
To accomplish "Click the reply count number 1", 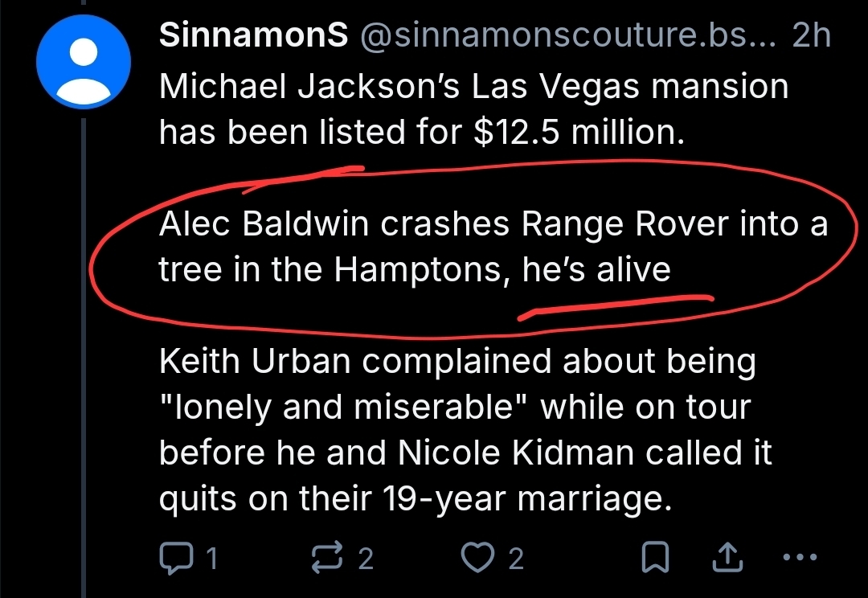I will [211, 558].
